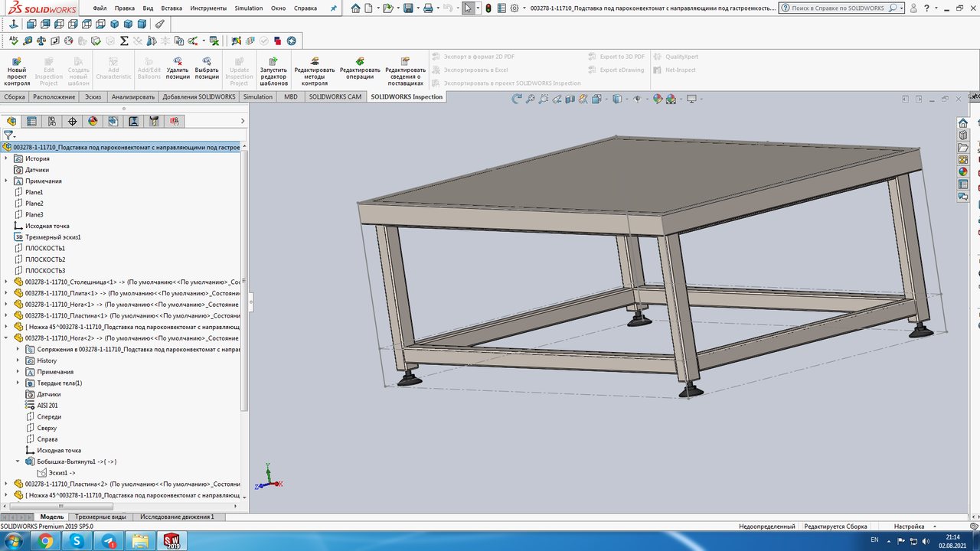The width and height of the screenshot is (980, 551).
Task: Click Удалить позиции balloon tool
Action: 178,67
